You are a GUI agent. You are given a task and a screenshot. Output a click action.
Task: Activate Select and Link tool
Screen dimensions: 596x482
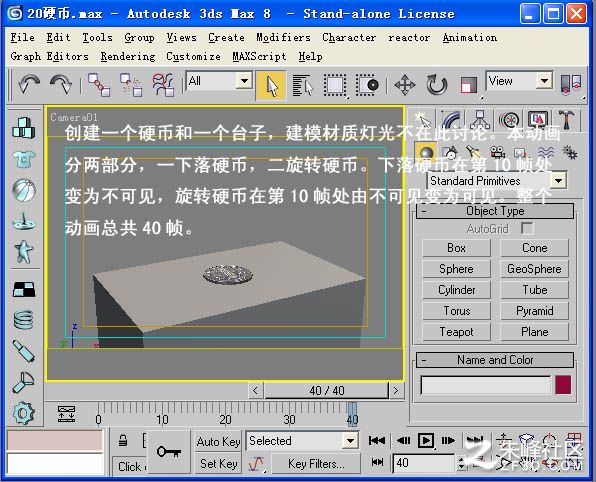99,84
